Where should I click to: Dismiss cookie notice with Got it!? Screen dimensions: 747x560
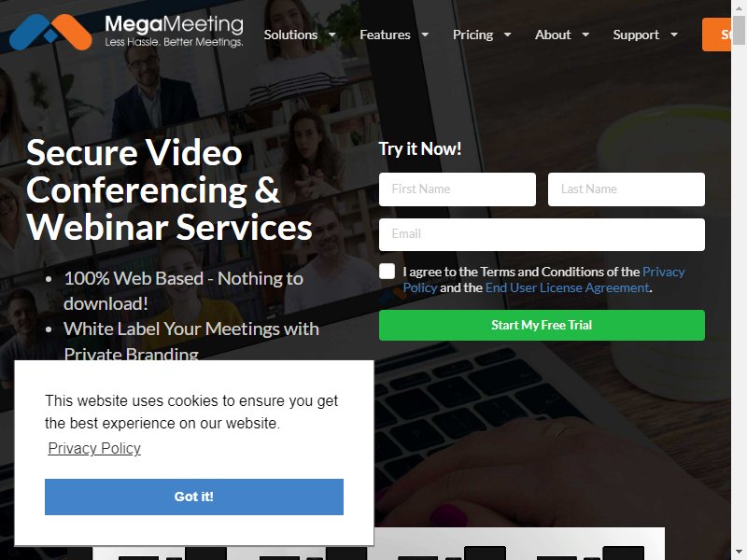(x=194, y=497)
